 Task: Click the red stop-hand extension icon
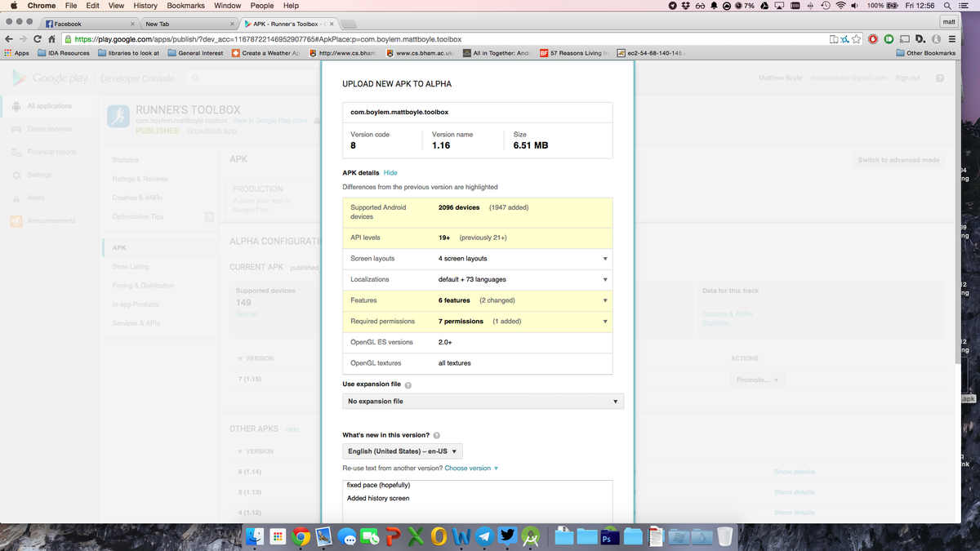(x=874, y=39)
